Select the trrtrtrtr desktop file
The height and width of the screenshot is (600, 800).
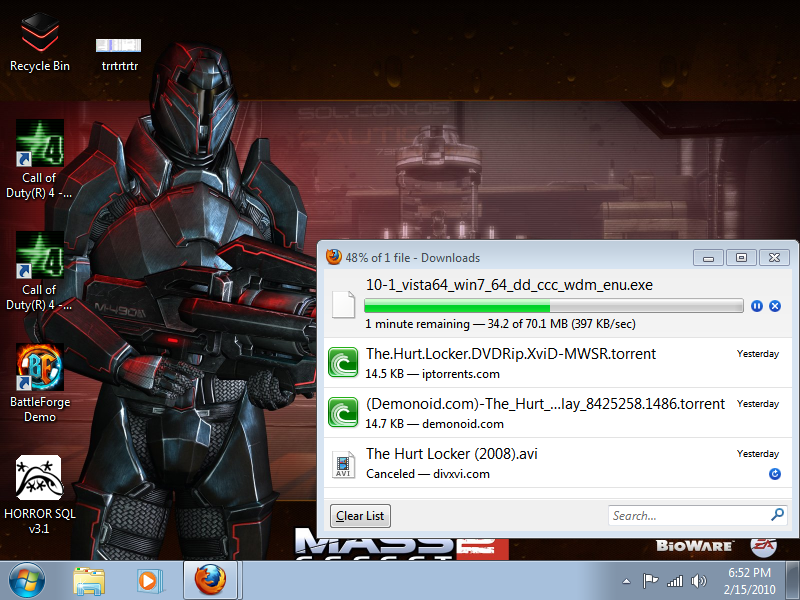tap(119, 55)
